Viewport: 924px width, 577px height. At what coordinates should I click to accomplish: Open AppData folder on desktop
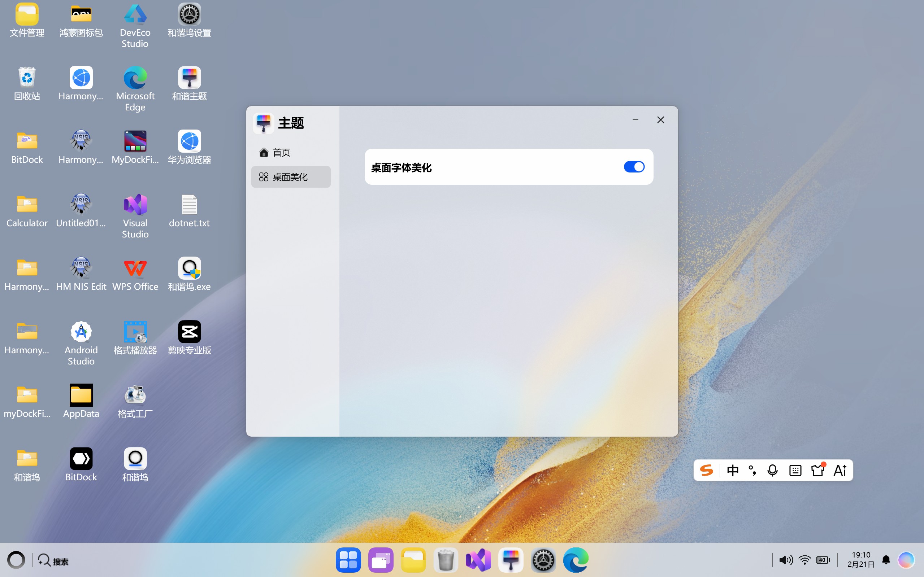pyautogui.click(x=81, y=401)
